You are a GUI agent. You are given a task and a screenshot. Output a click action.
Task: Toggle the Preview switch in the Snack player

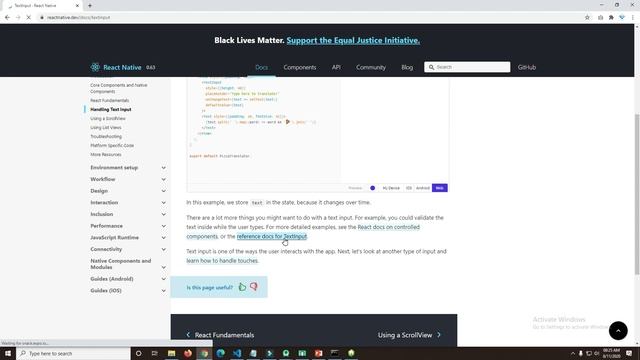372,188
